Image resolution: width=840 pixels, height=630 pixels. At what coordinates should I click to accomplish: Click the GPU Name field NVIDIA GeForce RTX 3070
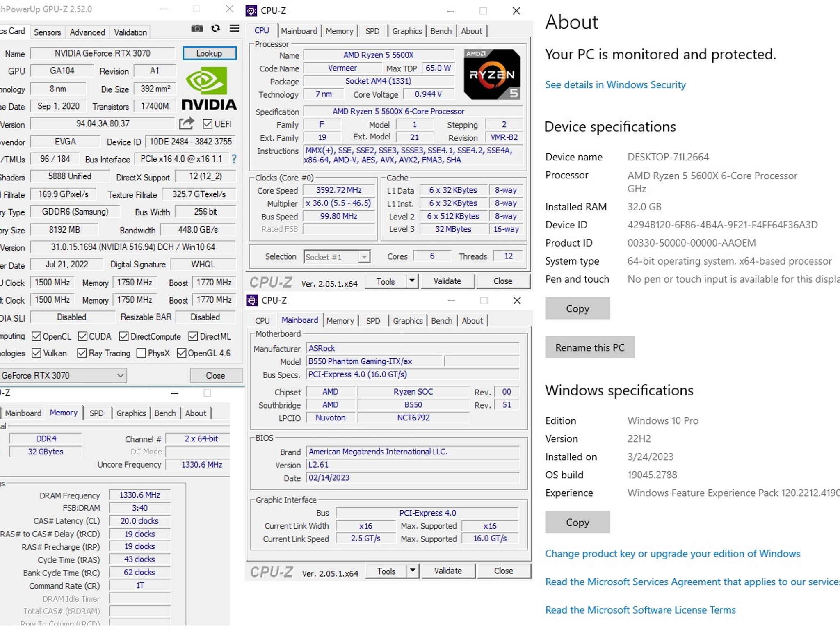103,53
